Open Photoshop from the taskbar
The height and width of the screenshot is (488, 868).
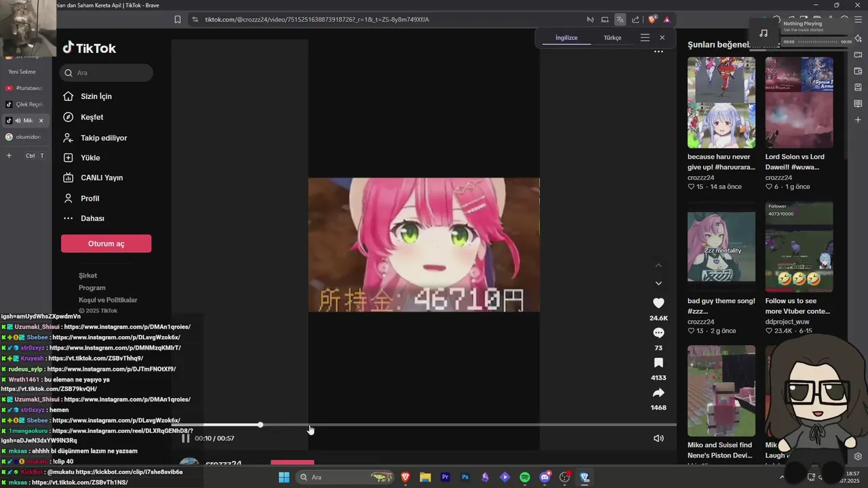point(465,477)
